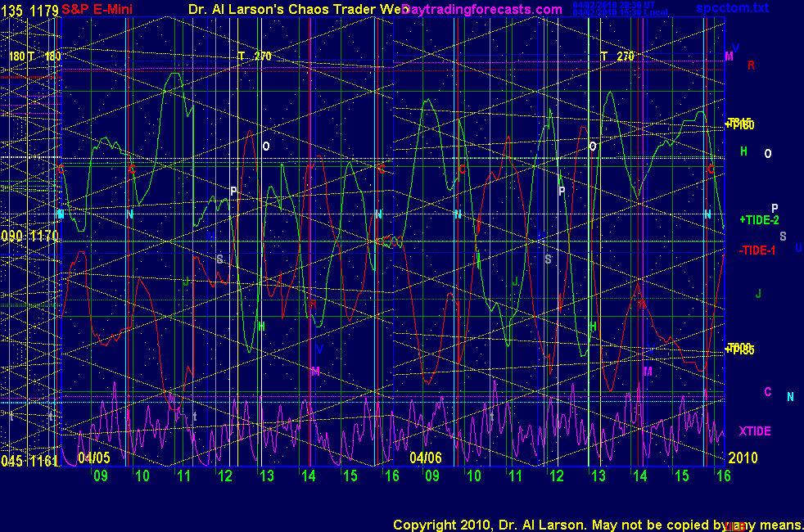The image size is (804, 532).
Task: Click the "T 270" label in the 04/05 session
Action: (x=255, y=56)
